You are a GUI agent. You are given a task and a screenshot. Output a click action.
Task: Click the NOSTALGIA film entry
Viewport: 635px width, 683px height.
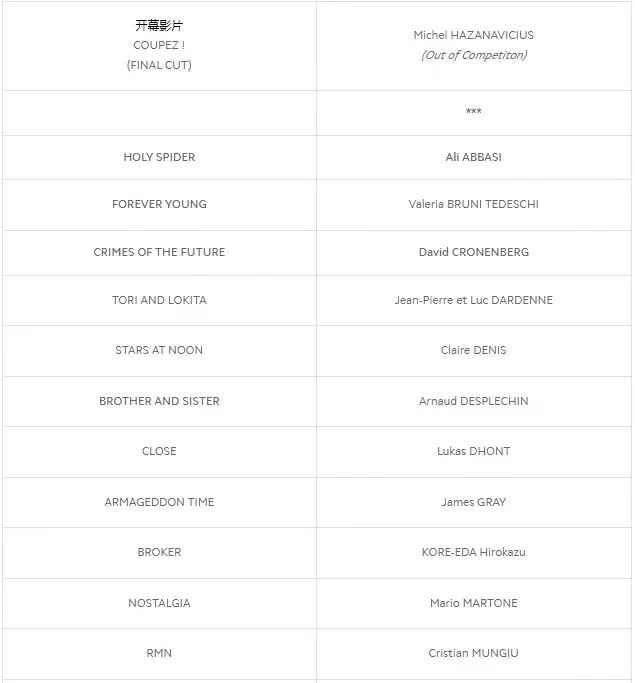[159, 603]
